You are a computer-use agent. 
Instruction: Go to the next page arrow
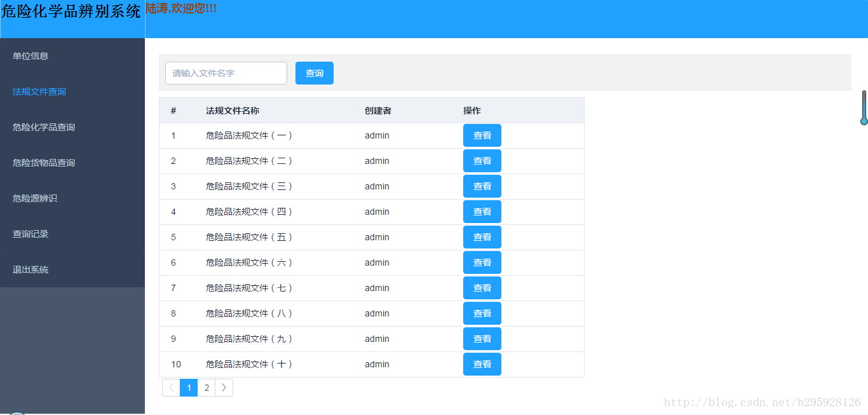pyautogui.click(x=224, y=388)
